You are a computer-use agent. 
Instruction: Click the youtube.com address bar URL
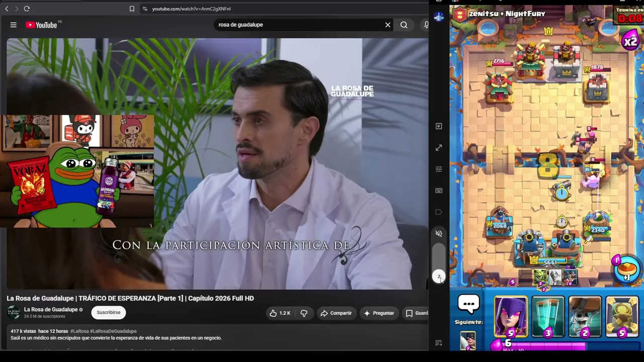191,9
